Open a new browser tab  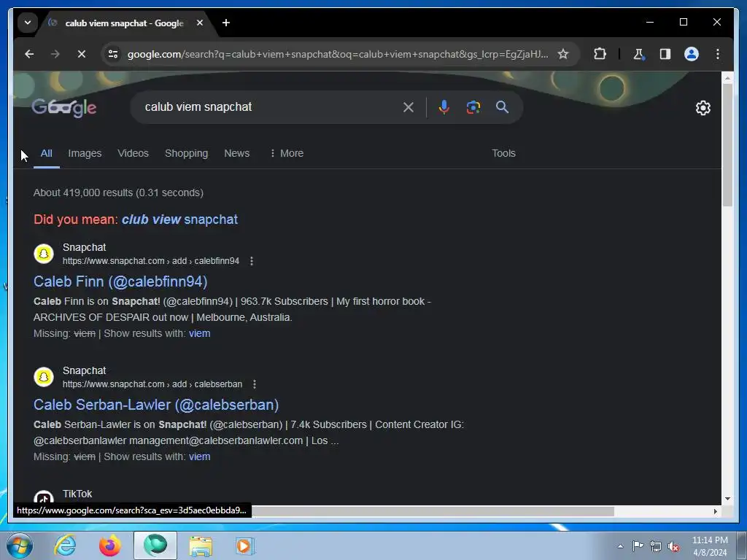pyautogui.click(x=226, y=23)
